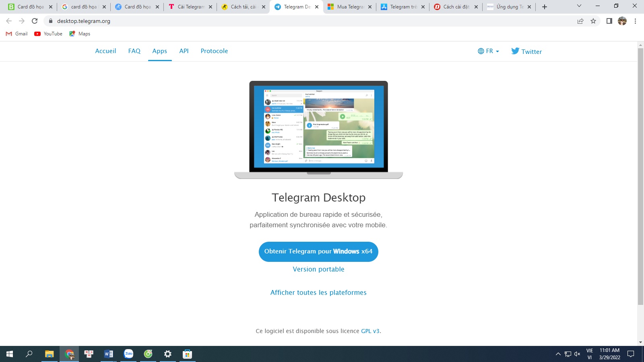This screenshot has height=362, width=644.
Task: Open the notification center icon
Action: 631,354
